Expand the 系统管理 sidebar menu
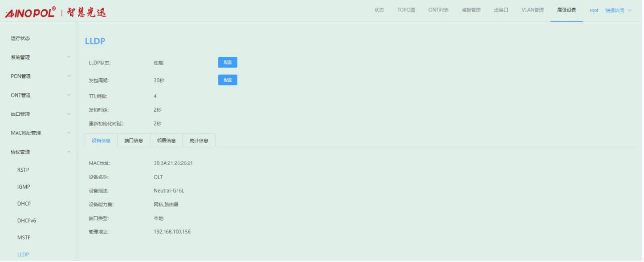This screenshot has height=262, width=644. [39, 57]
